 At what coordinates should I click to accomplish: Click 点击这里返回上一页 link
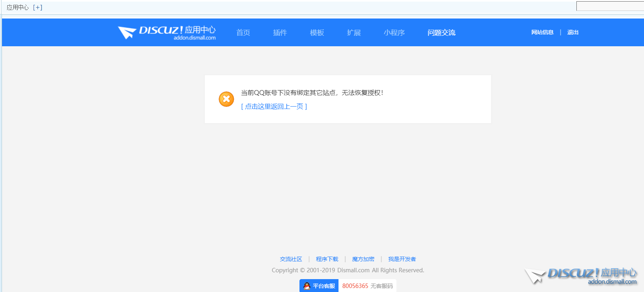274,107
